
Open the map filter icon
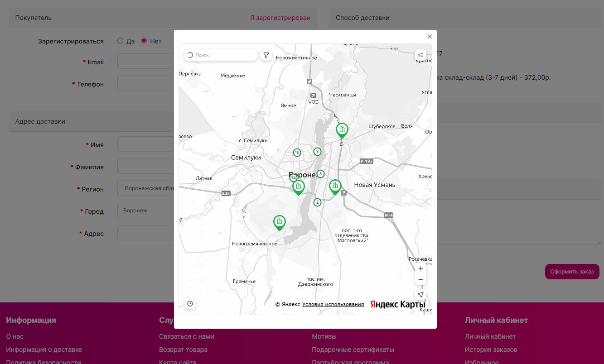coord(266,55)
